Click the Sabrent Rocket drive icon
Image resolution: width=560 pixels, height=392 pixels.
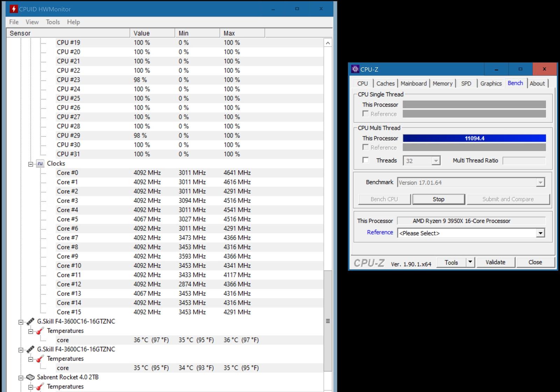[x=30, y=377]
